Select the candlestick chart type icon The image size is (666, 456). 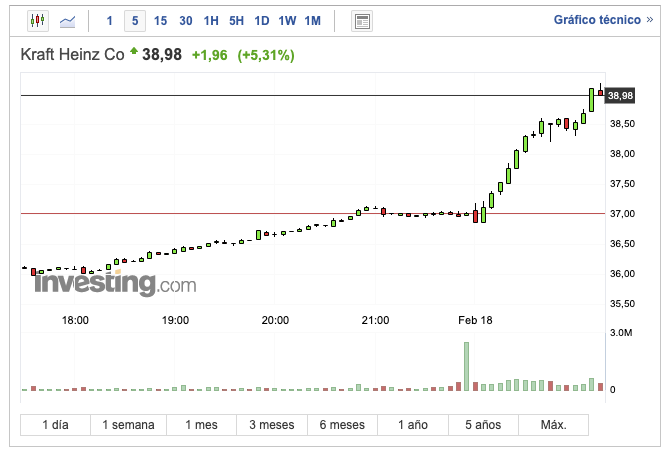(x=37, y=20)
